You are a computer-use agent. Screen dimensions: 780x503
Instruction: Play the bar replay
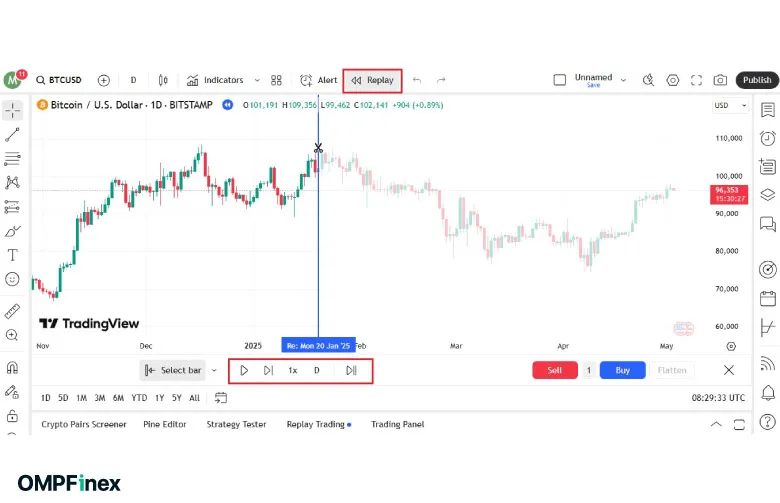click(244, 370)
